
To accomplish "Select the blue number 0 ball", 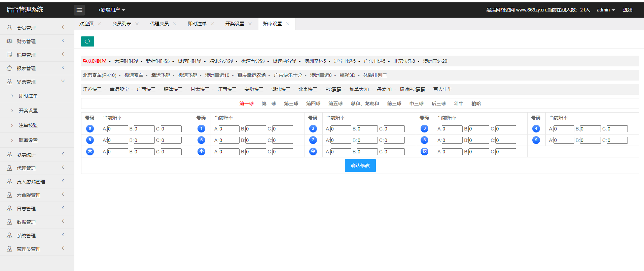I will pyautogui.click(x=90, y=128).
